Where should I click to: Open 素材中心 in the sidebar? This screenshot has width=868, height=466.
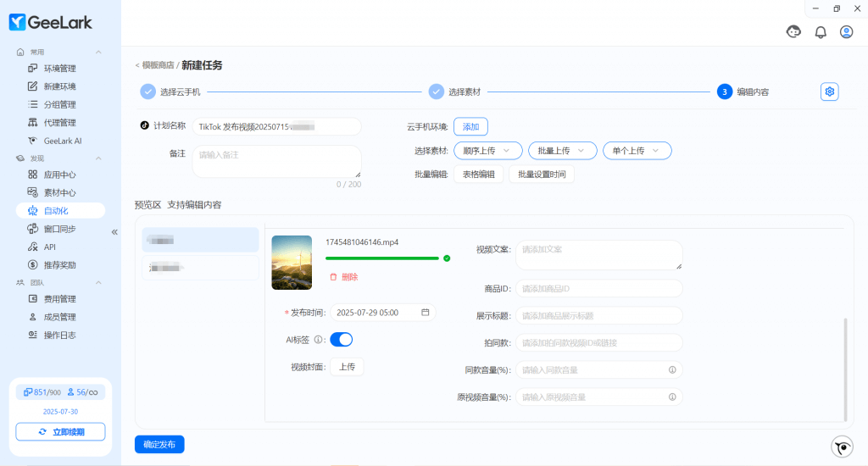59,192
